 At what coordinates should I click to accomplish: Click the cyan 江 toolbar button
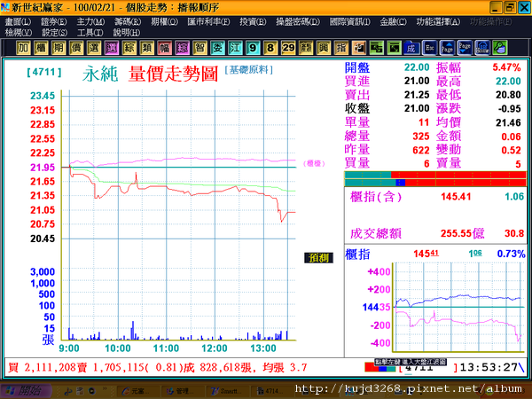coord(235,48)
